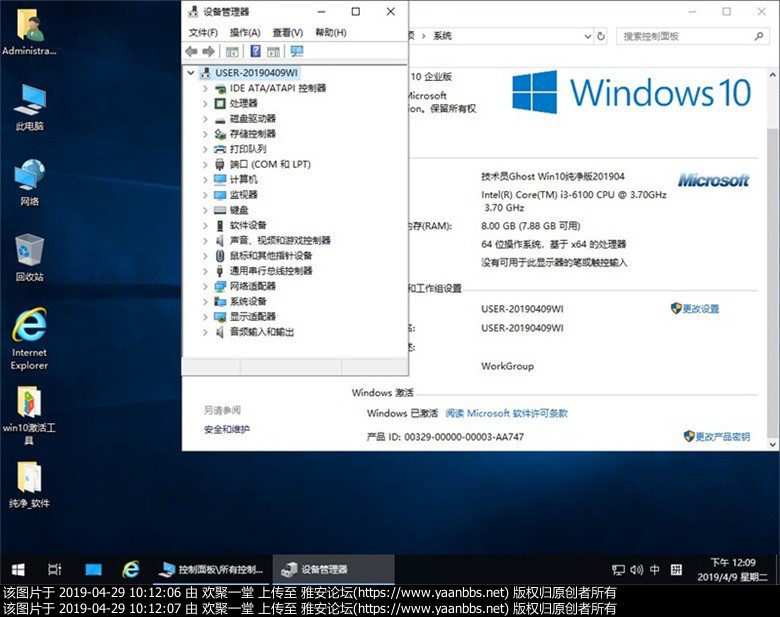Viewport: 780px width, 617px height.
Task: Open the Administrator folder on the desktop
Action: pyautogui.click(x=29, y=32)
